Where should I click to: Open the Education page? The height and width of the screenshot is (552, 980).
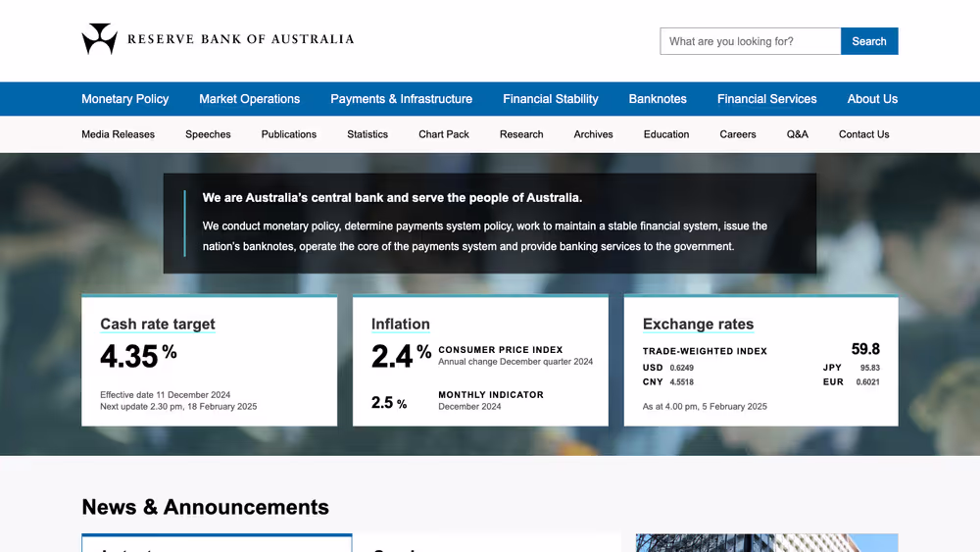coord(666,134)
